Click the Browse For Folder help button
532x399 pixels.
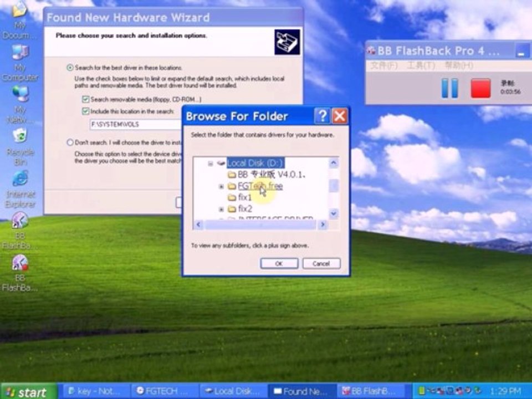321,116
